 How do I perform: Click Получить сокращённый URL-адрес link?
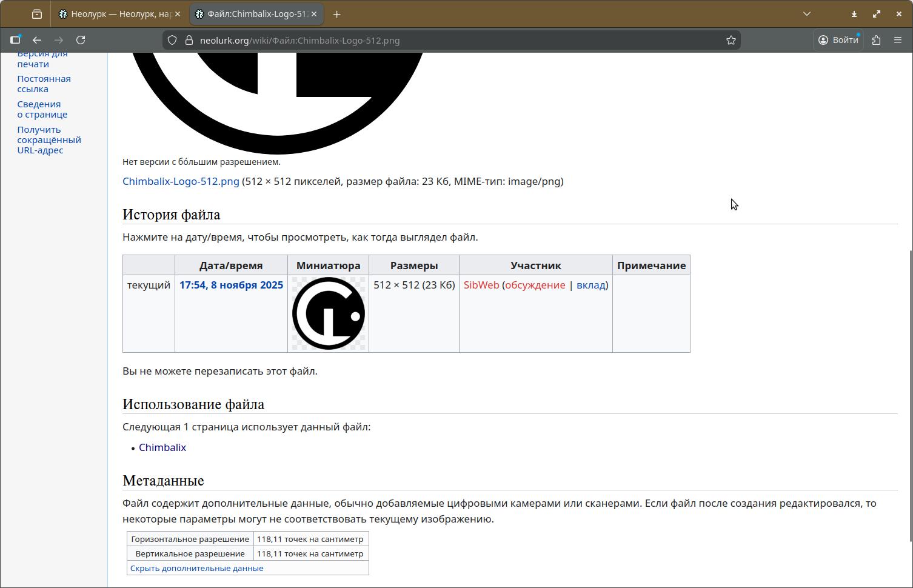49,139
